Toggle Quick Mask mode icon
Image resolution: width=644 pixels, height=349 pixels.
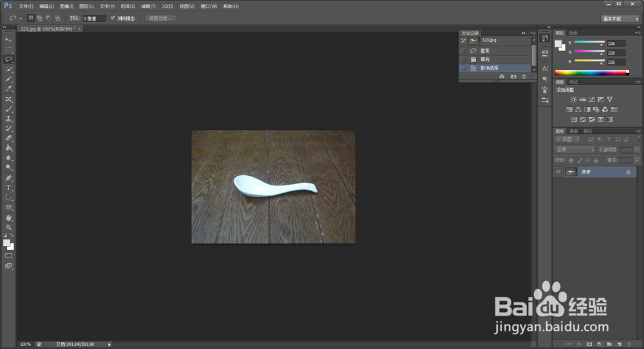click(x=8, y=256)
